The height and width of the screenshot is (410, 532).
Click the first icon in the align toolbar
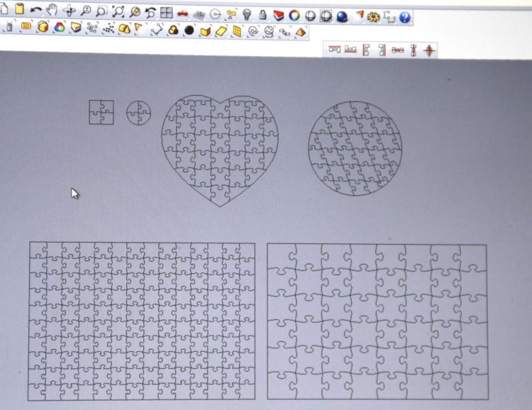coord(334,49)
